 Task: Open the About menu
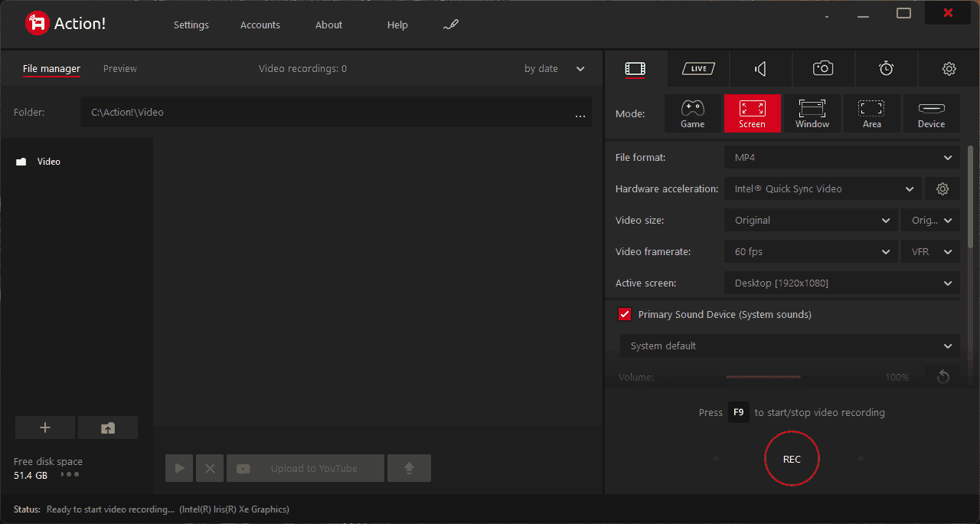[x=328, y=25]
